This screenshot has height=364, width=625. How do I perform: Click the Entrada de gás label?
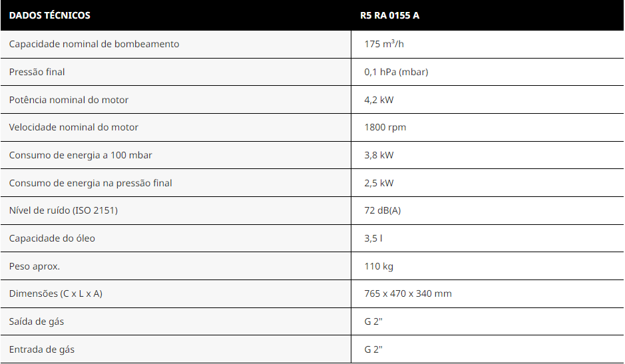tap(42, 349)
